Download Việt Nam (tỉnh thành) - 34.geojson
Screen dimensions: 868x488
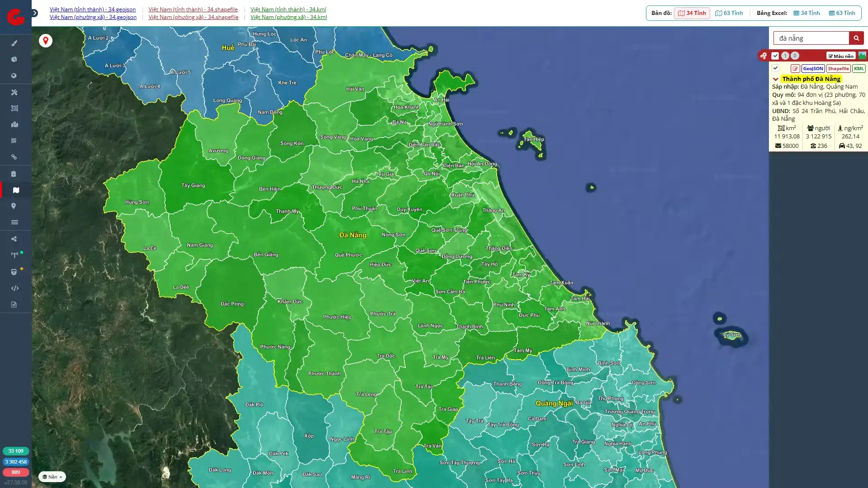click(x=93, y=9)
